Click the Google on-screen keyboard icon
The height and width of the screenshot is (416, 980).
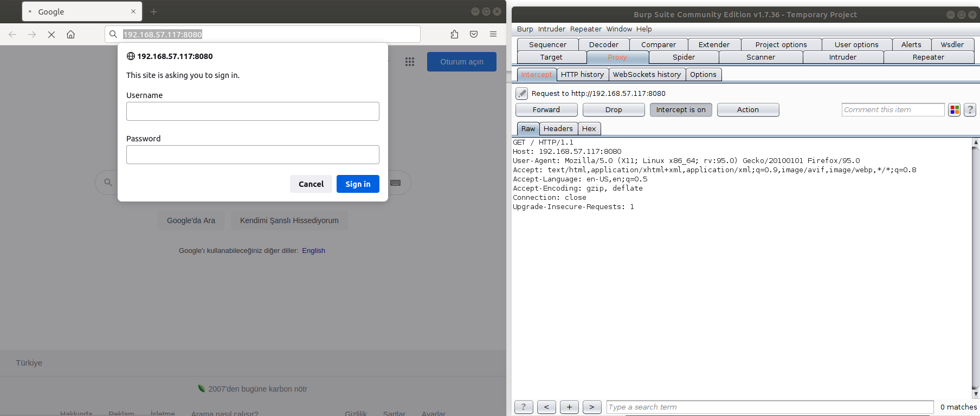coord(396,183)
